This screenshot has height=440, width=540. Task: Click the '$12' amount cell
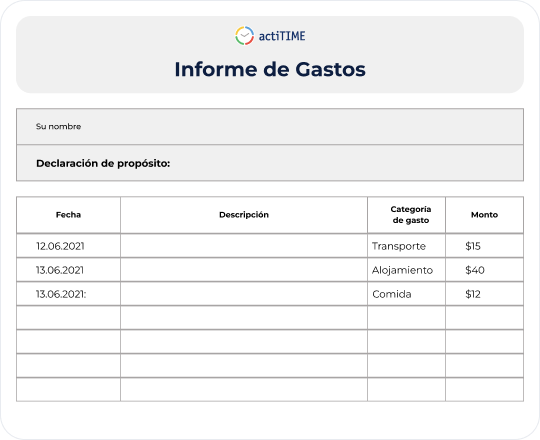485,294
